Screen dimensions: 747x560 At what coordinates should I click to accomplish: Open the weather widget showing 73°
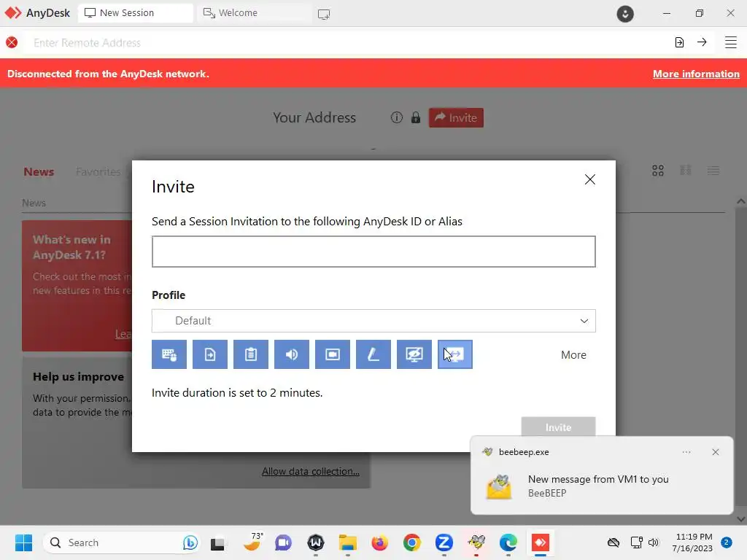(252, 542)
